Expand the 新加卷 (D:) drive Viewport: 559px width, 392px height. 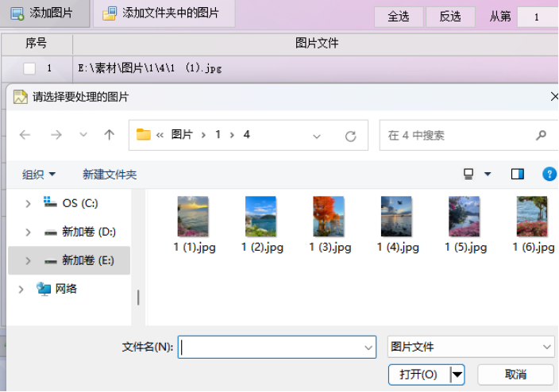(x=28, y=233)
